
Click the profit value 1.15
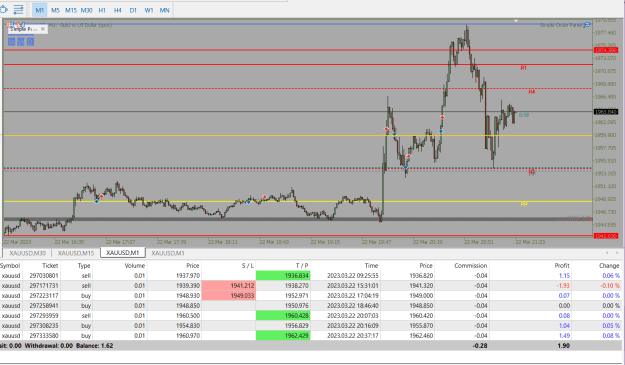tap(564, 276)
